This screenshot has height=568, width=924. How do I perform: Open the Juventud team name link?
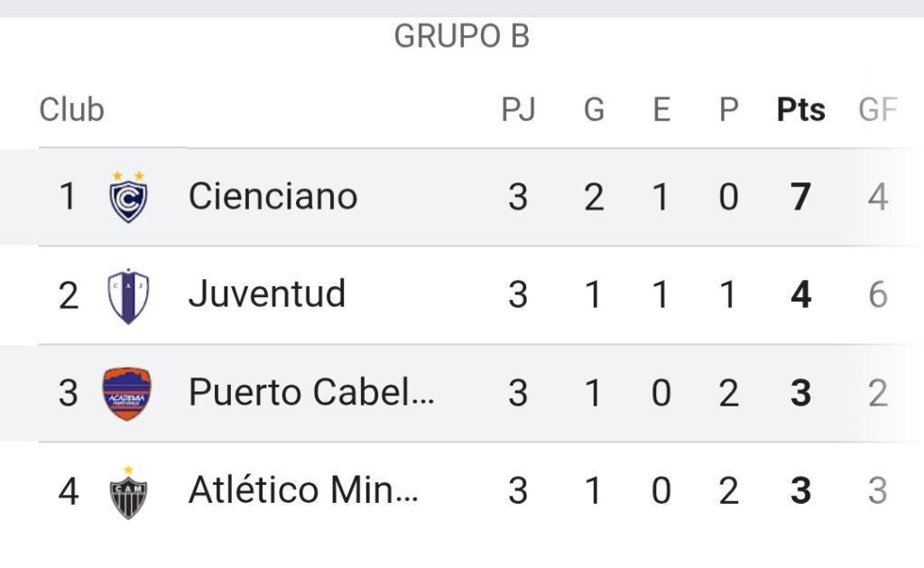[x=266, y=293]
